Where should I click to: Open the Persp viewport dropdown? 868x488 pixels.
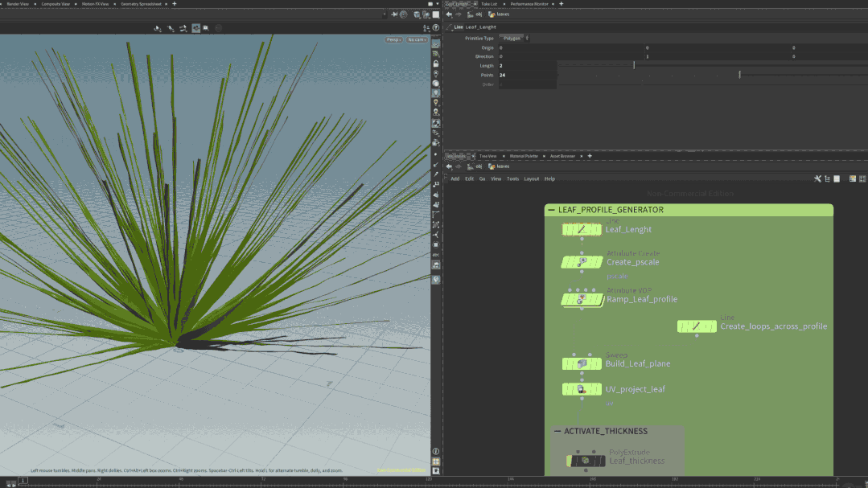[393, 39]
